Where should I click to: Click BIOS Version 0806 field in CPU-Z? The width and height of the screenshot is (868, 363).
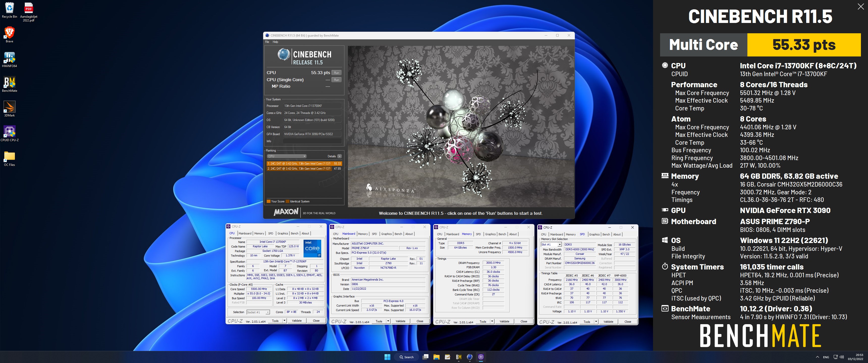[x=388, y=284]
